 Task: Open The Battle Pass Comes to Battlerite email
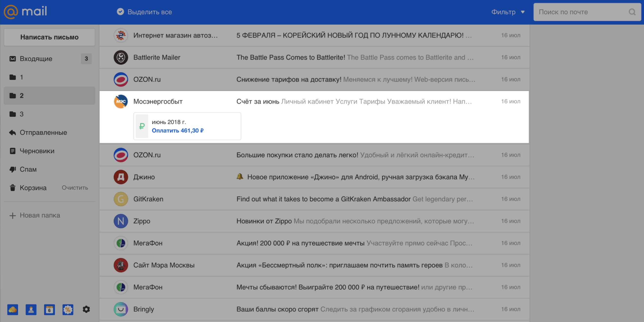click(314, 57)
